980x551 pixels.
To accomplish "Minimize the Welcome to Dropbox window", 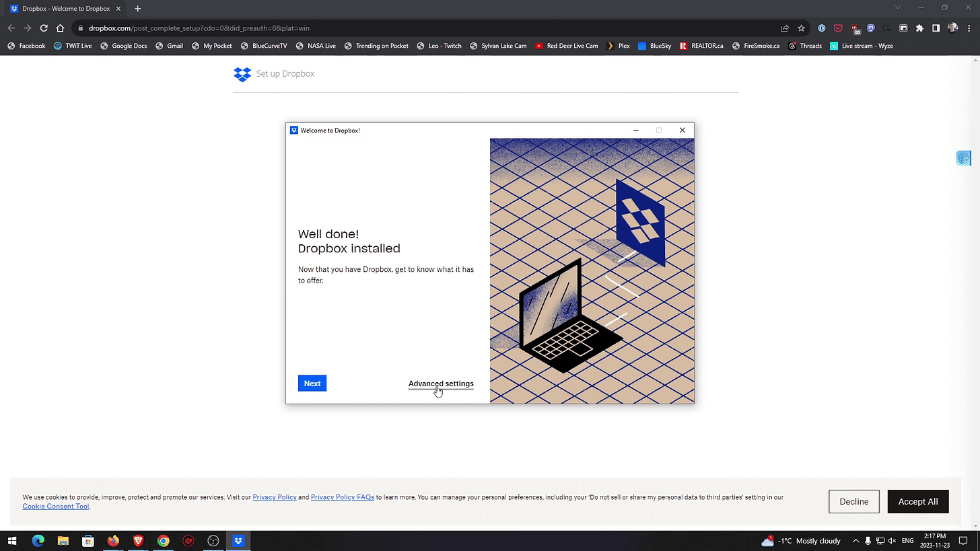I will (636, 131).
